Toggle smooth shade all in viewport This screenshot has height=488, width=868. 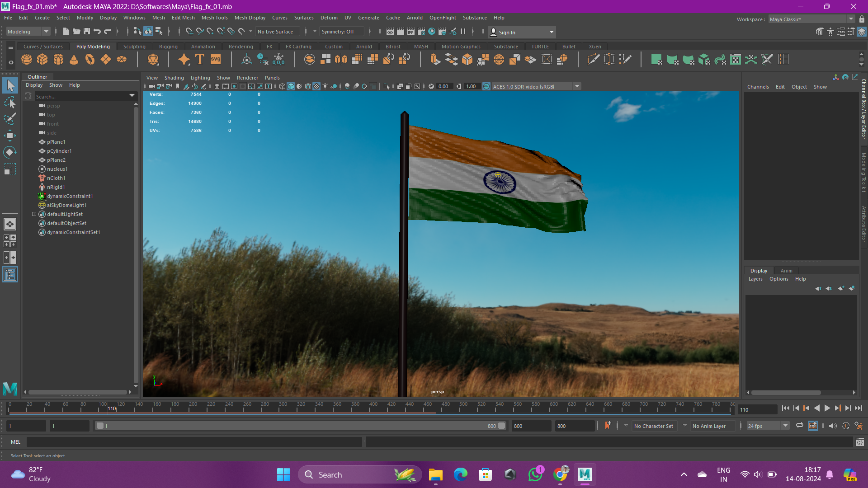(x=291, y=86)
